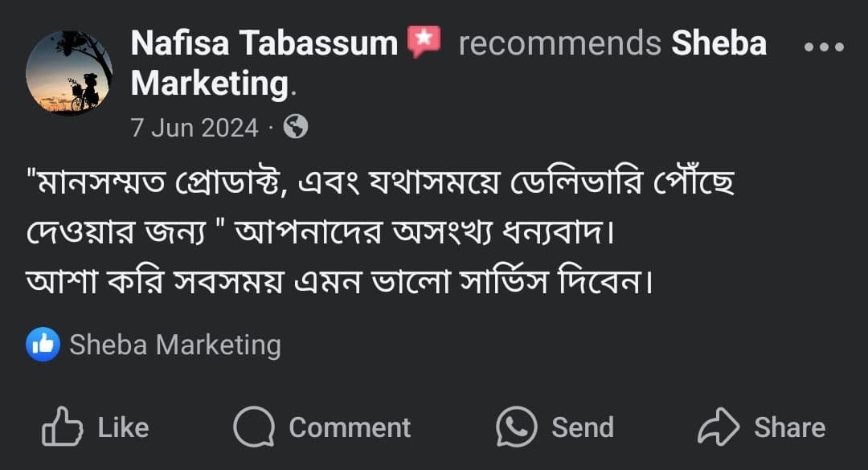Tap the Share text label
The image size is (868, 470).
click(789, 427)
